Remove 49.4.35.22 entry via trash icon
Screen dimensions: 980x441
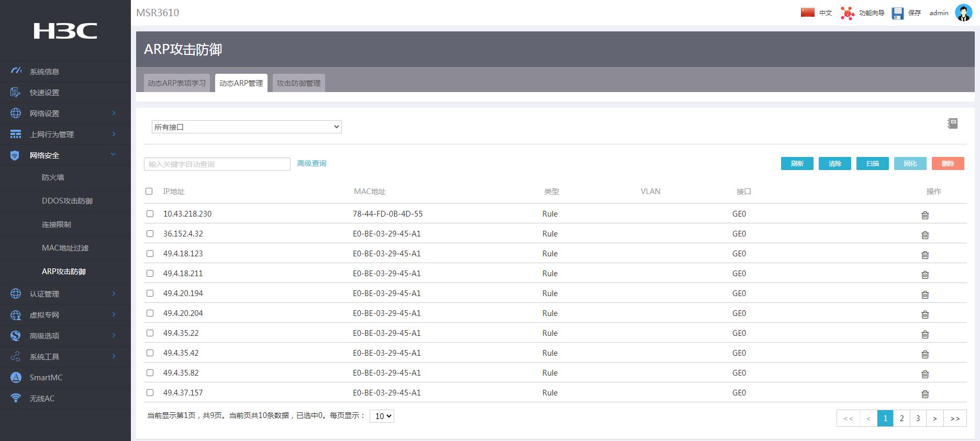click(x=925, y=334)
